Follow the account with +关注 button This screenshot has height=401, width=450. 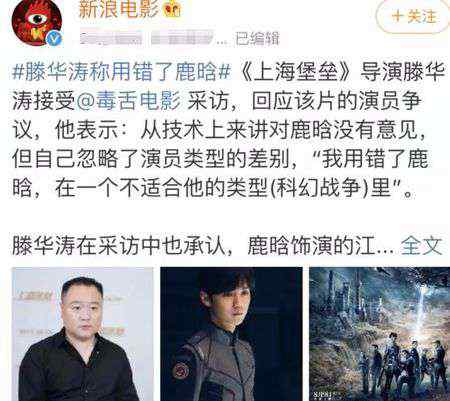(x=413, y=17)
